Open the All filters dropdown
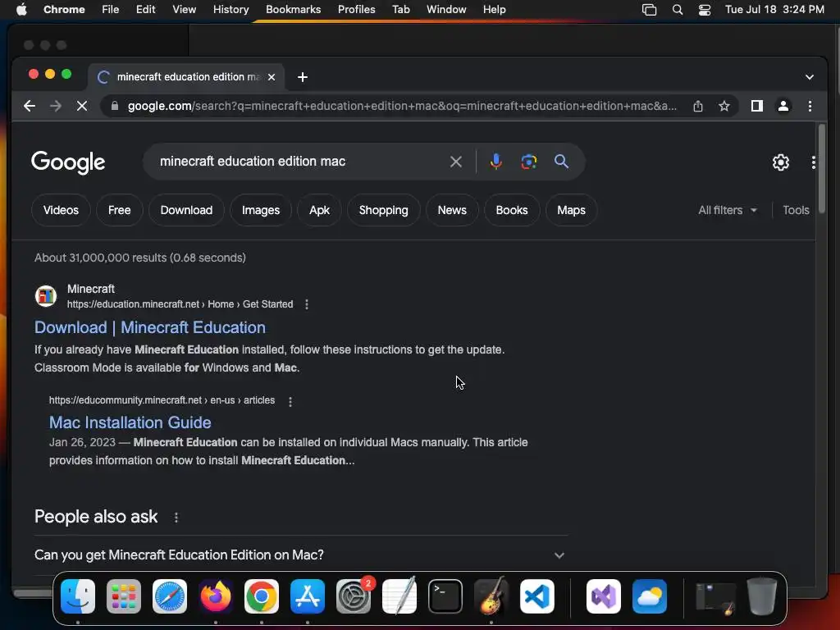Screen dimensions: 840x630 (728, 210)
